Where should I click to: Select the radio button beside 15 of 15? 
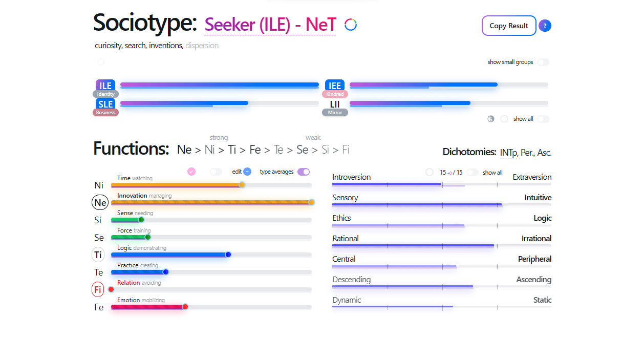429,172
